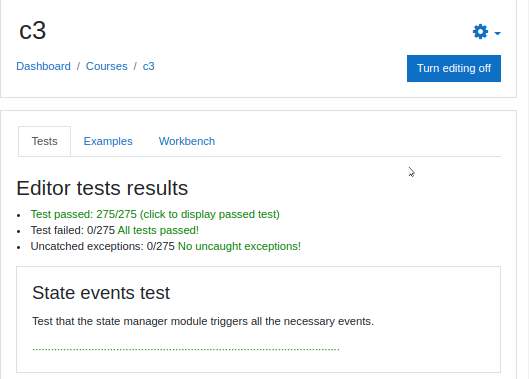Open the Courses breadcrumb link
This screenshot has width=529, height=379.
point(107,66)
